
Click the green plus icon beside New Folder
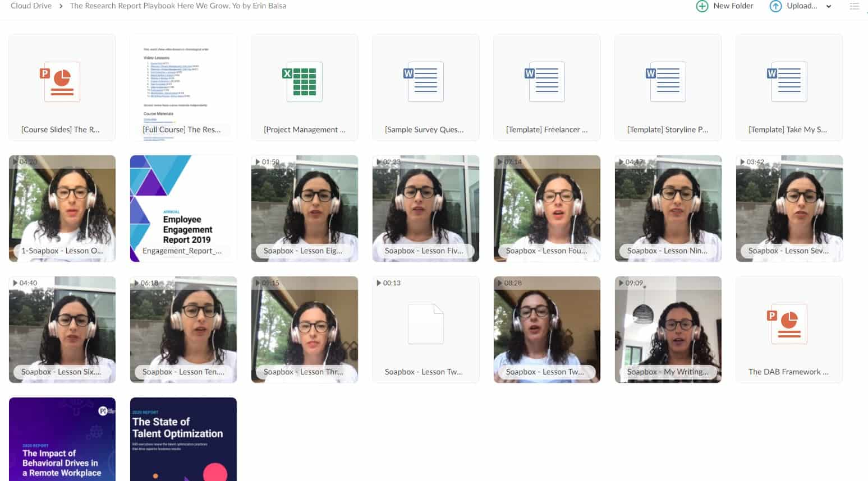(702, 6)
